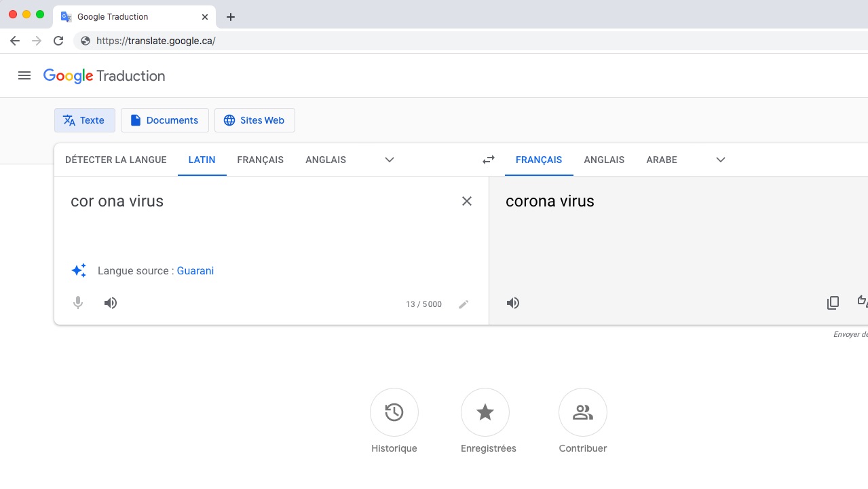Click the site info icon in address bar
Viewport: 868px width, 489px height.
coord(85,41)
